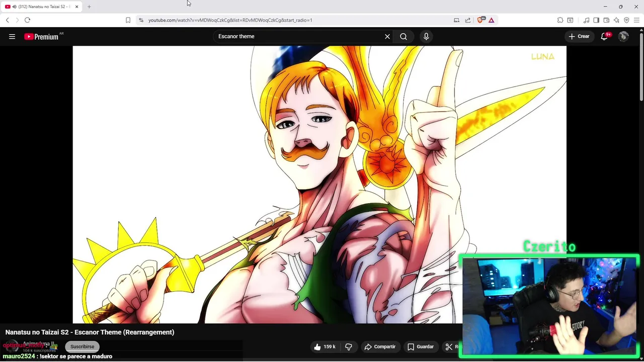Open the Brave Wallet icon
Image resolution: width=644 pixels, height=362 pixels.
point(606,20)
